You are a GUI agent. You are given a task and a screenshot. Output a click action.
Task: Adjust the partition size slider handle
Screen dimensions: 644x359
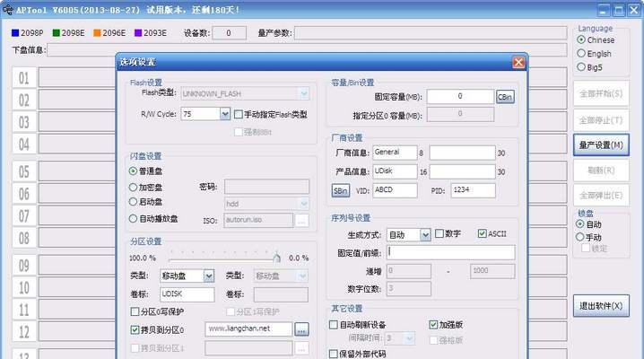pos(277,257)
